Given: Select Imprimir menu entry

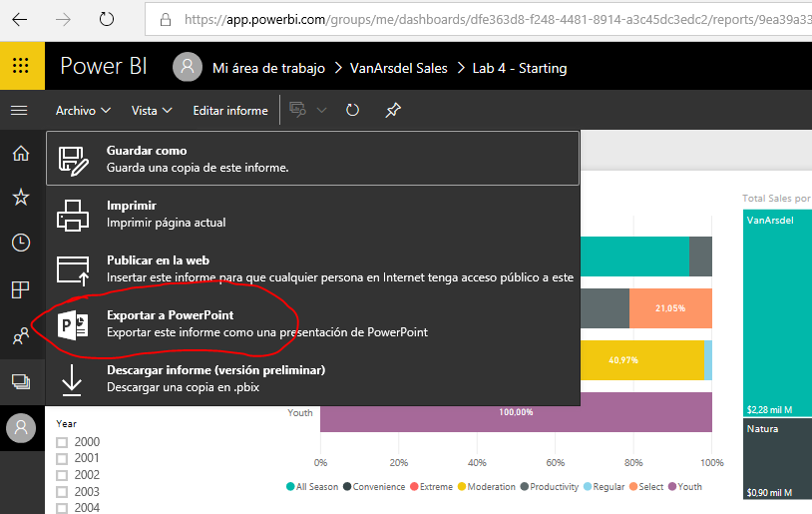Looking at the screenshot, I should pos(313,214).
